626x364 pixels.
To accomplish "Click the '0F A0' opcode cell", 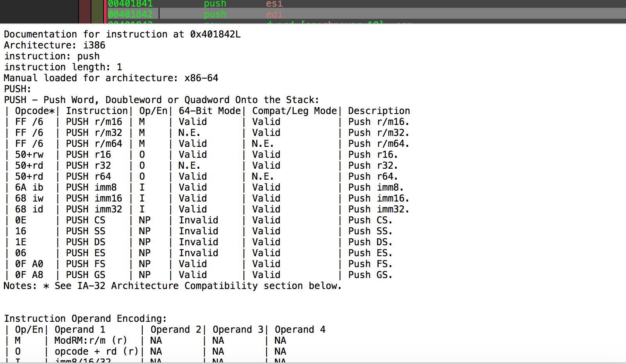I will pos(29,264).
